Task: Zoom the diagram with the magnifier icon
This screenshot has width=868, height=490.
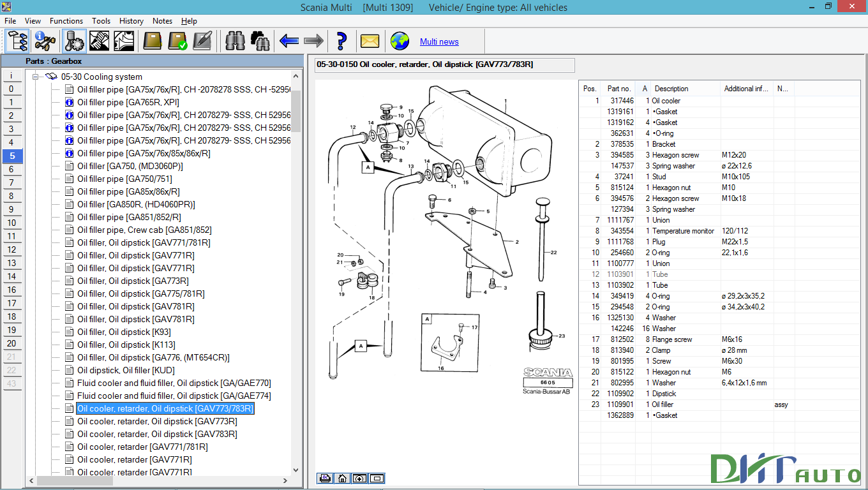Action: pyautogui.click(x=359, y=478)
